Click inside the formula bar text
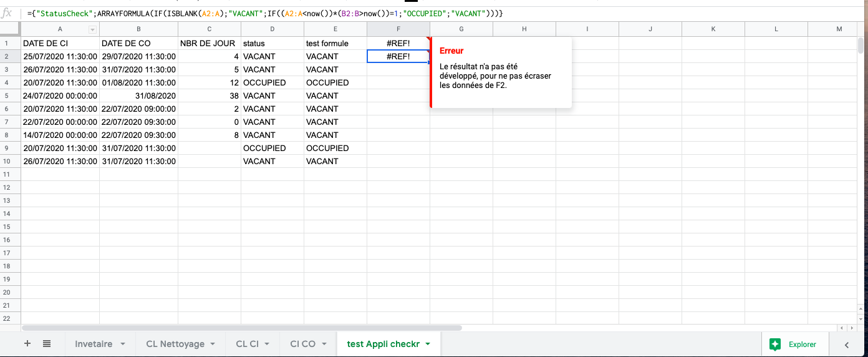 click(265, 13)
